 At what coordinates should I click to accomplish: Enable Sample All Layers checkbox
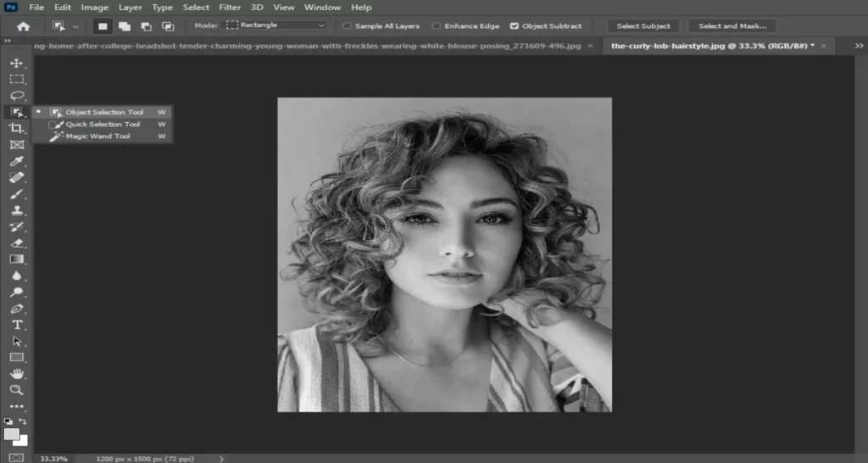click(x=347, y=26)
